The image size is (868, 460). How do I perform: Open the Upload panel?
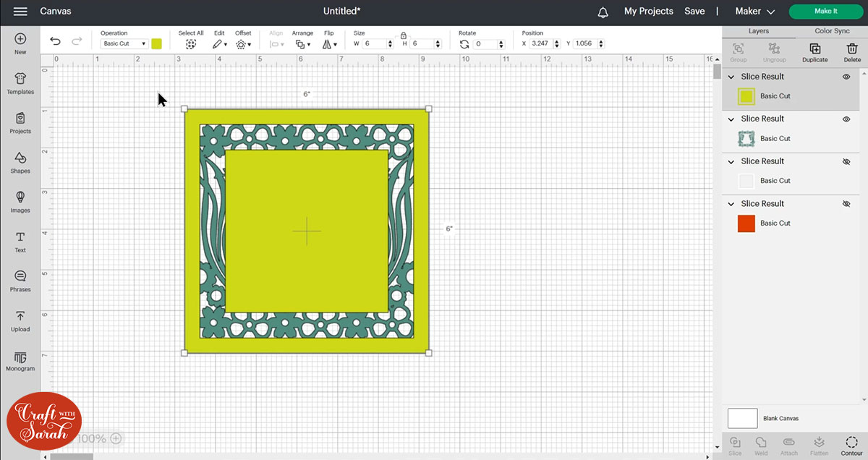(x=20, y=320)
